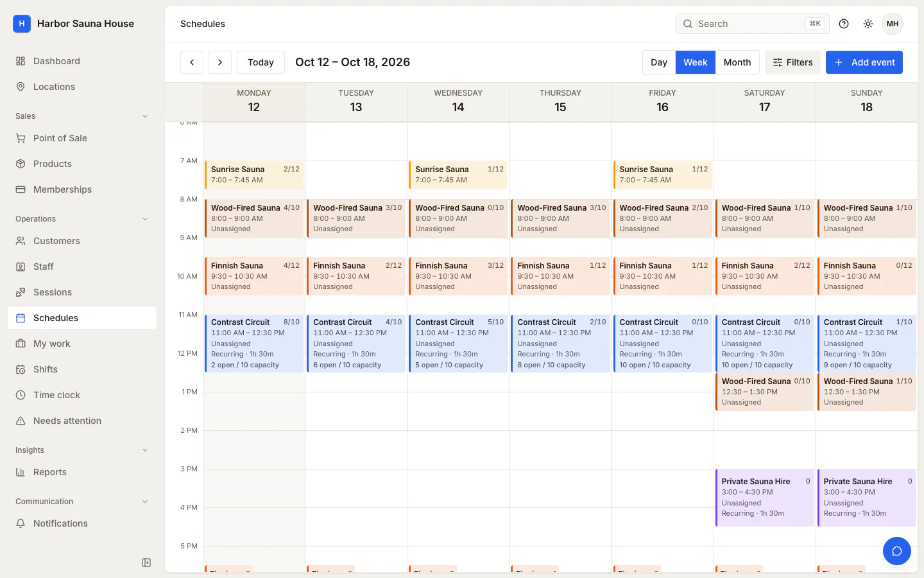Open the Filters button

coord(792,62)
